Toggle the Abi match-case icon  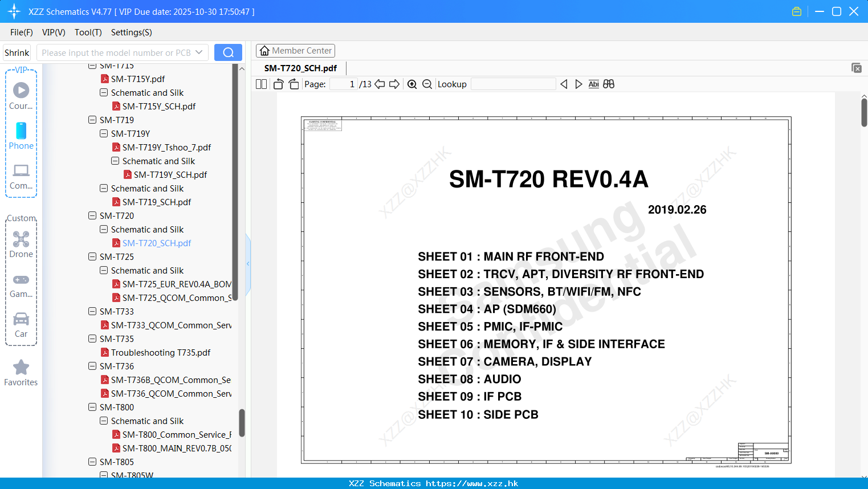click(x=593, y=84)
